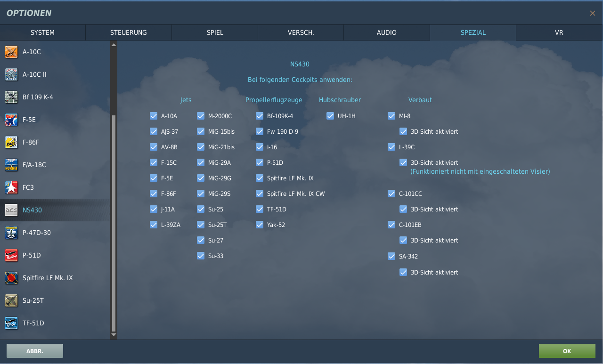This screenshot has width=603, height=364.
Task: Close the Optionen window
Action: (x=593, y=13)
